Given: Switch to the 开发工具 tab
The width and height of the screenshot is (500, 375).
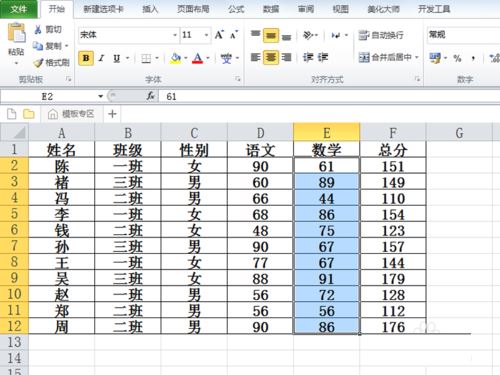Looking at the screenshot, I should coord(434,9).
